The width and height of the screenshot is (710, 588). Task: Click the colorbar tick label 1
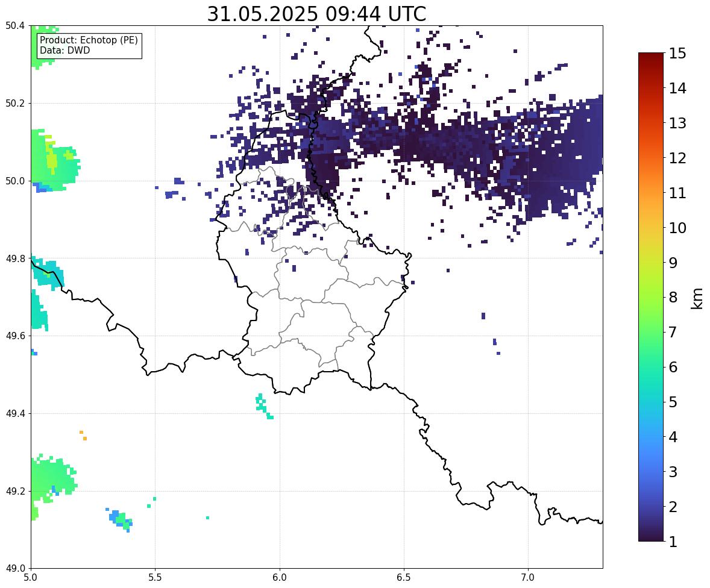click(x=673, y=542)
